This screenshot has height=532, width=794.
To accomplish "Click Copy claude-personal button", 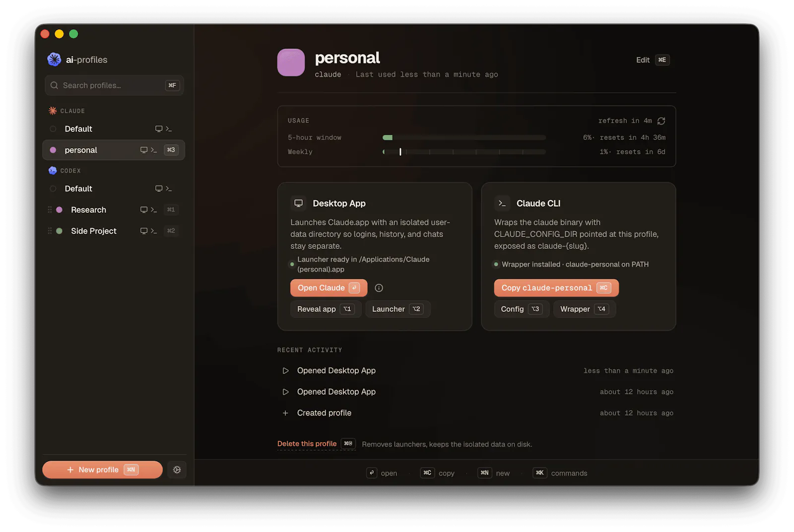I will 556,288.
